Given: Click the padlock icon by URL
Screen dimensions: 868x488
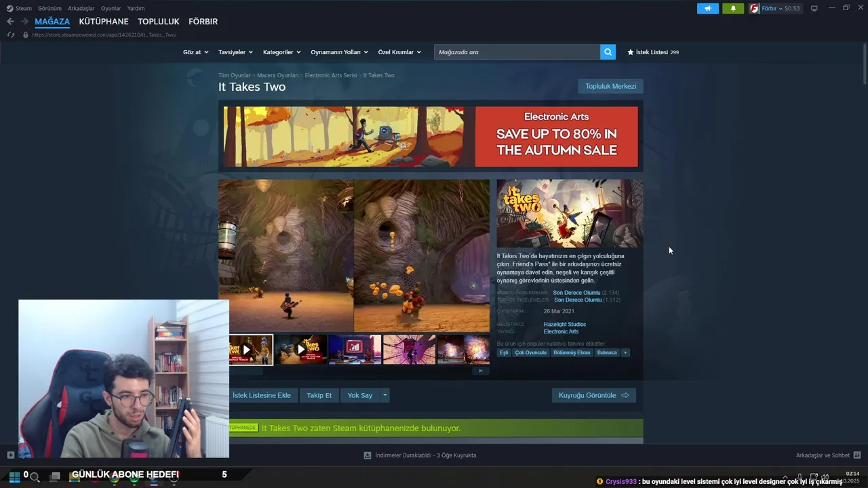Looking at the screenshot, I should tap(26, 35).
